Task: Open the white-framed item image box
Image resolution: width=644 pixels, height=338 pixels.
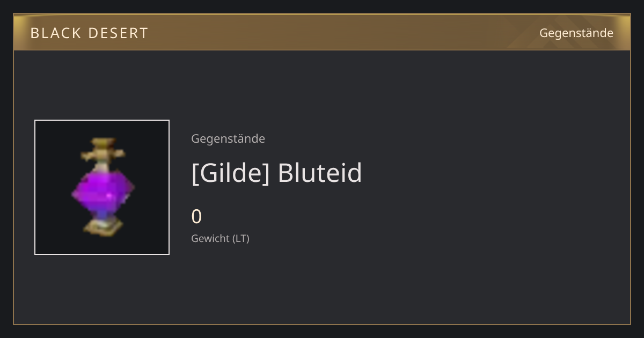Action: pyautogui.click(x=102, y=187)
